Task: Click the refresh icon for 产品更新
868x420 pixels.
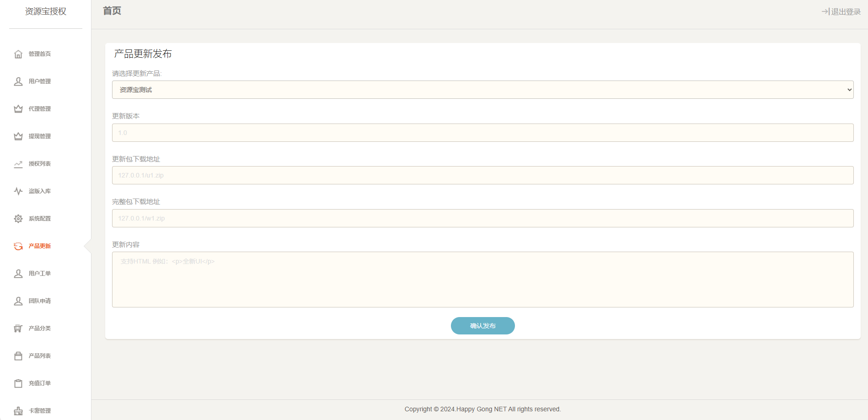Action: [x=18, y=246]
